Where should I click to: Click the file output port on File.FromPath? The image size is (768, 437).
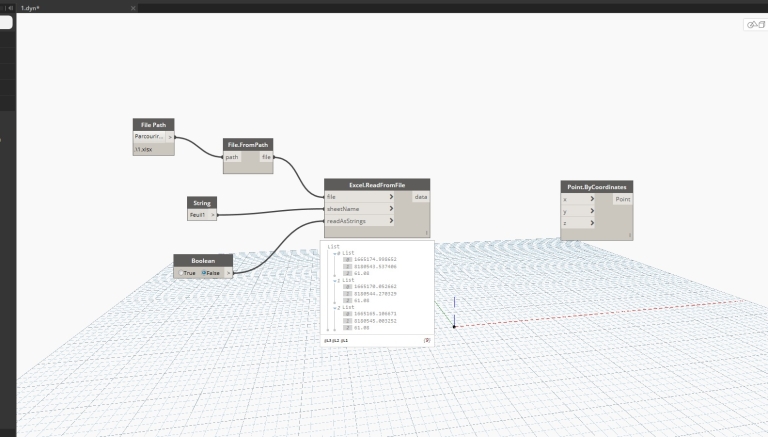coord(266,157)
